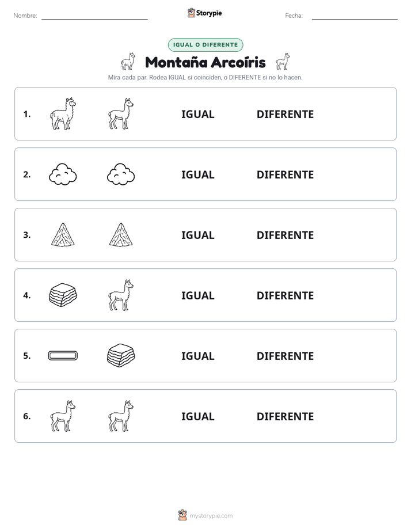The width and height of the screenshot is (411, 532).
Task: Choose IGUAL for row 2
Action: pos(197,174)
